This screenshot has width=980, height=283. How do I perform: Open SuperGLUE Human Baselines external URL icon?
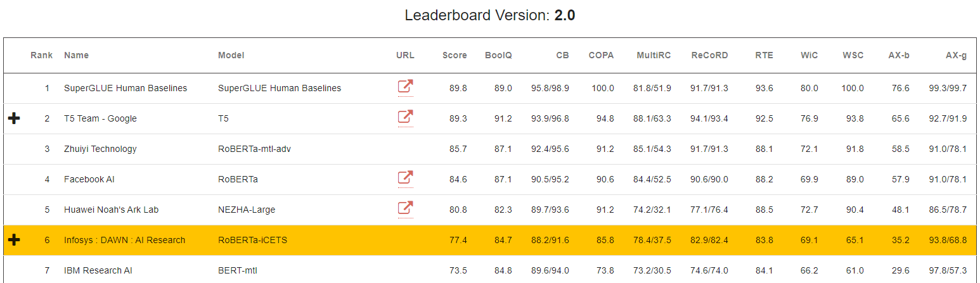405,87
